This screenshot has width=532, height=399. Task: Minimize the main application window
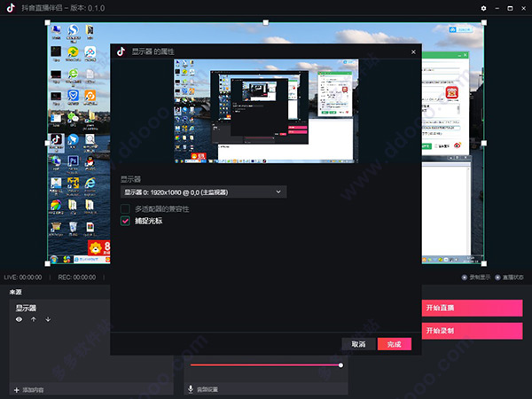pyautogui.click(x=497, y=8)
